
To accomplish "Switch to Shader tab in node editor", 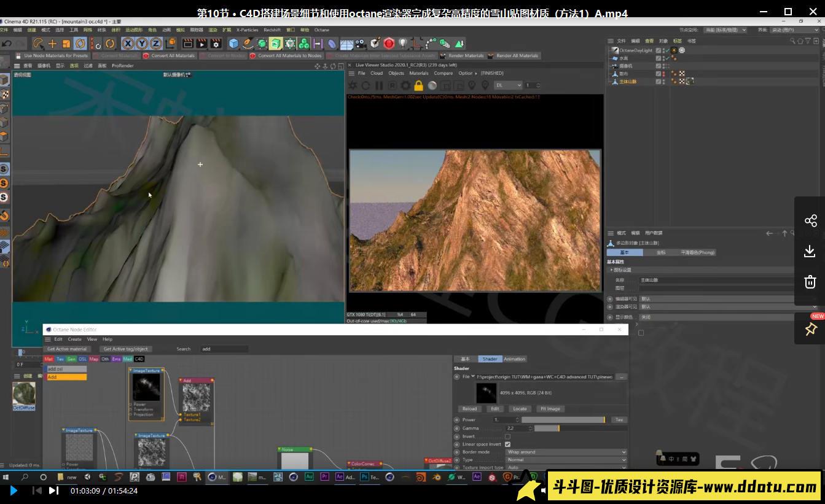I will [490, 359].
